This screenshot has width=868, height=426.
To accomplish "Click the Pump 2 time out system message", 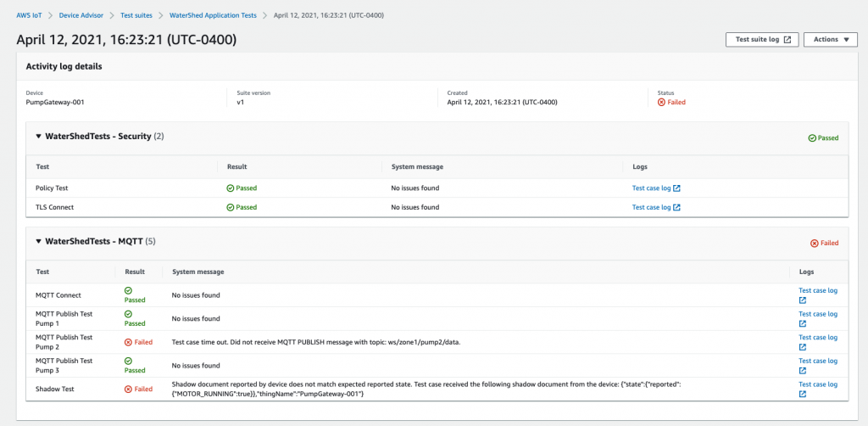I will (x=316, y=342).
